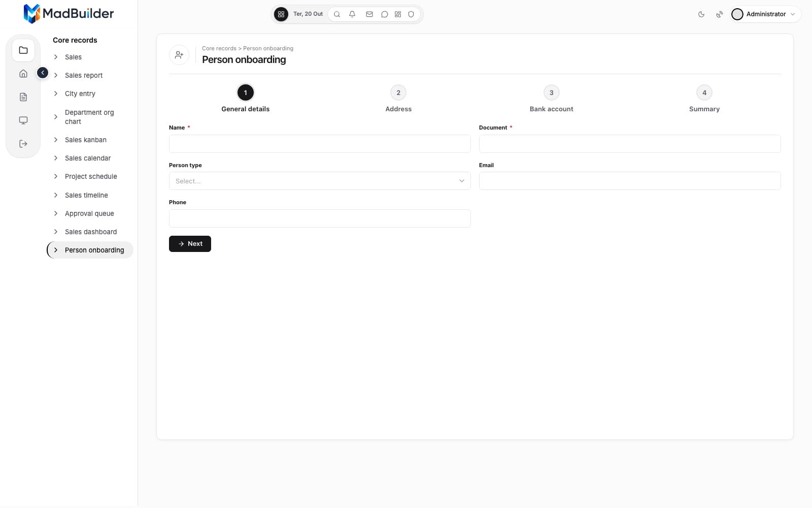Open search with the magnifier icon
The width and height of the screenshot is (812, 508).
[337, 14]
